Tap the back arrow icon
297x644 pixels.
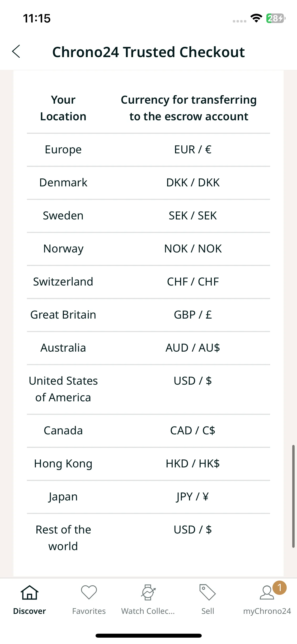click(x=16, y=52)
